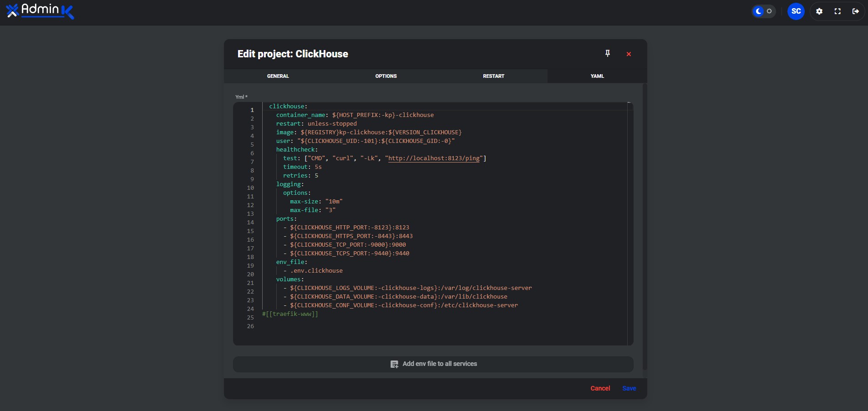Click the user UID/GID line
868x411 pixels.
365,141
